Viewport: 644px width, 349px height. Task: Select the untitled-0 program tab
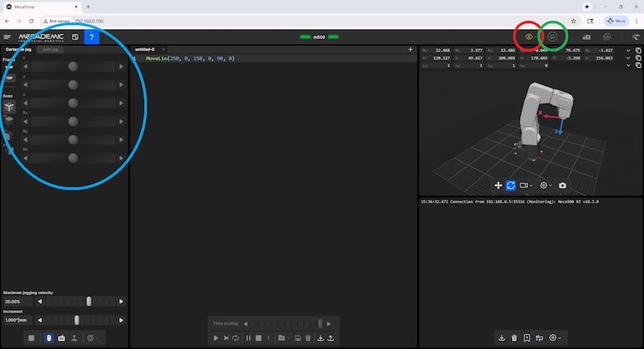pos(145,49)
